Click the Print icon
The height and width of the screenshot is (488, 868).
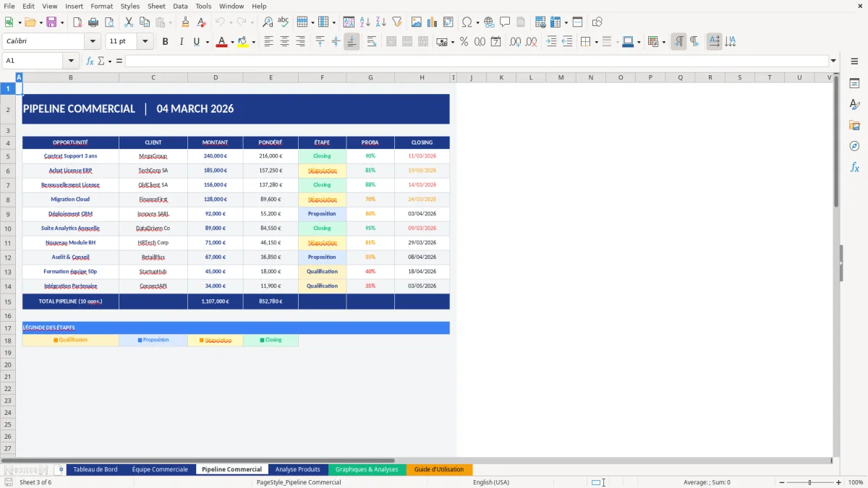pos(93,22)
